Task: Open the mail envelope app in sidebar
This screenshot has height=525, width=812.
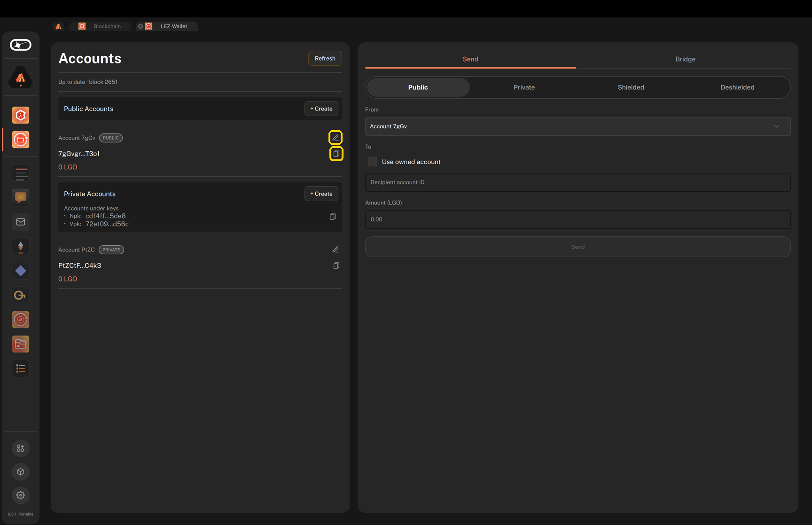Action: point(21,222)
